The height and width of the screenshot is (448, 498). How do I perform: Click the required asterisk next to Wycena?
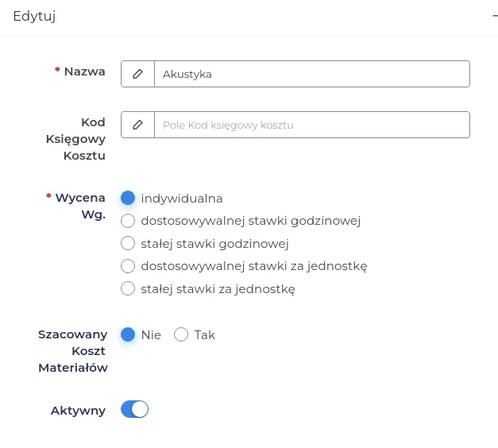48,195
